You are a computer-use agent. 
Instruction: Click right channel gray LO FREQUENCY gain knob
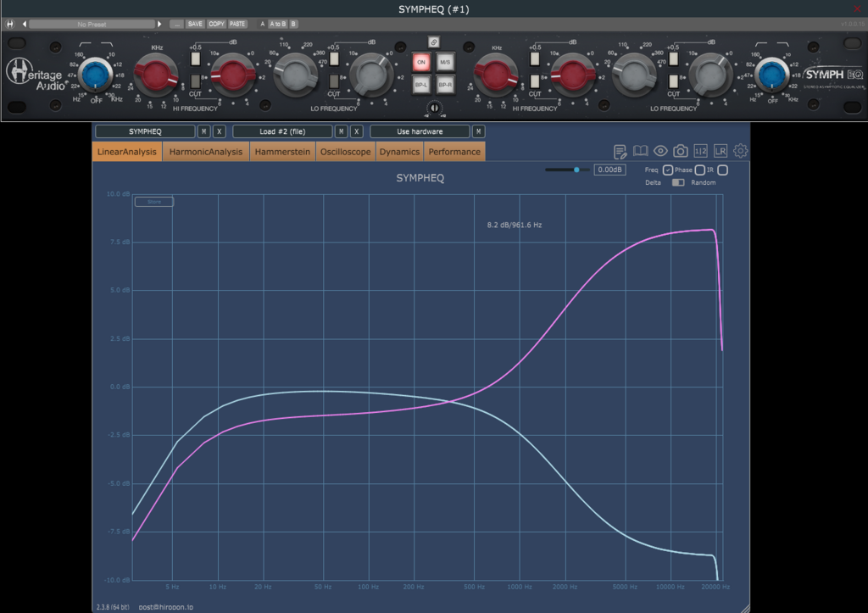click(x=711, y=75)
